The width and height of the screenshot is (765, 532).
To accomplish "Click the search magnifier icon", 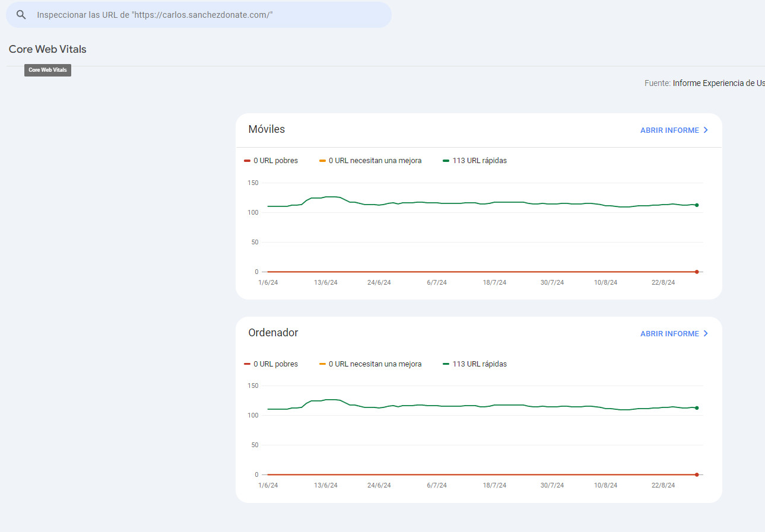I will point(21,15).
